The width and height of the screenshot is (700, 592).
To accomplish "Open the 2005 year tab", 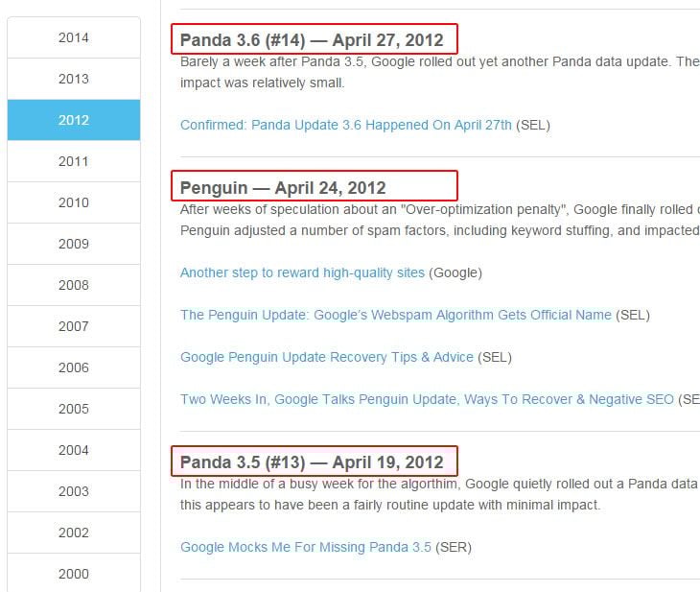I will (x=74, y=409).
